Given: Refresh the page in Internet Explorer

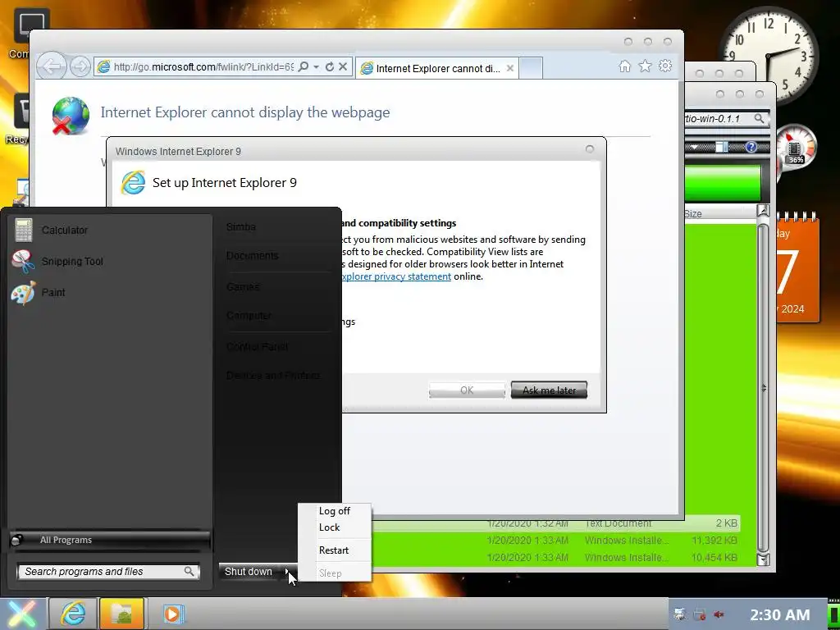Looking at the screenshot, I should pos(330,67).
